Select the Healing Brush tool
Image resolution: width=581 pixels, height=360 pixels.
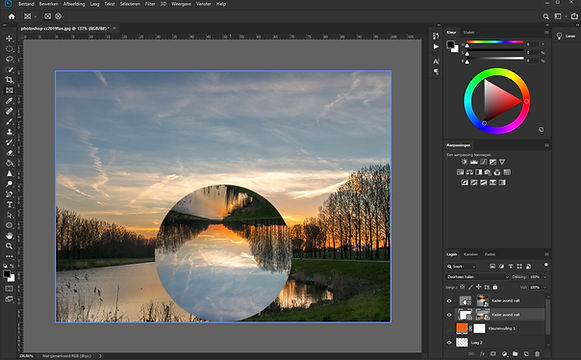coord(9,111)
